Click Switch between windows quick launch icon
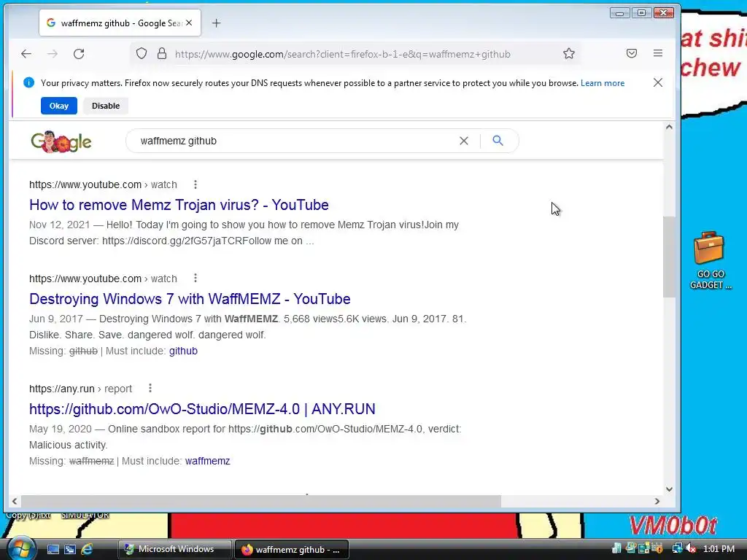The width and height of the screenshot is (747, 560). point(70,549)
